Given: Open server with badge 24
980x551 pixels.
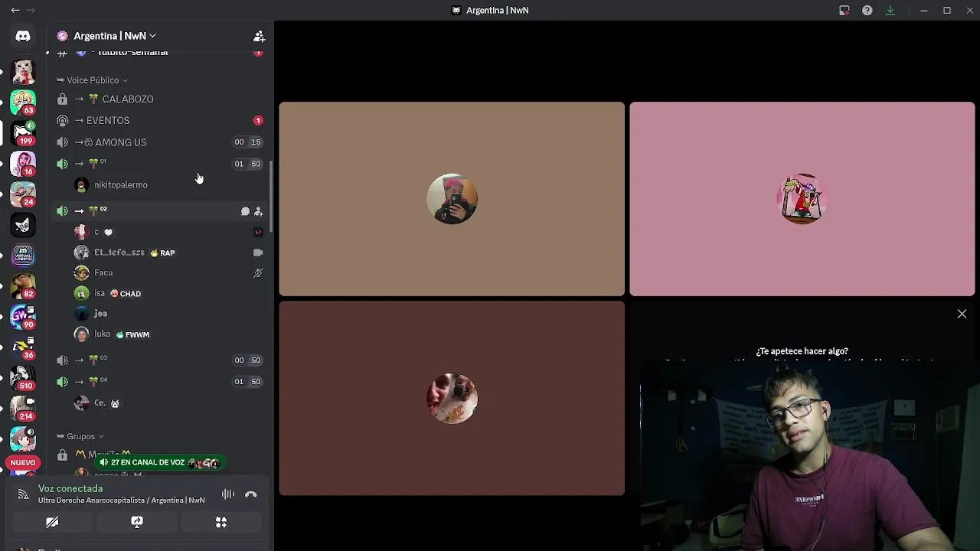Looking at the screenshot, I should pyautogui.click(x=23, y=194).
